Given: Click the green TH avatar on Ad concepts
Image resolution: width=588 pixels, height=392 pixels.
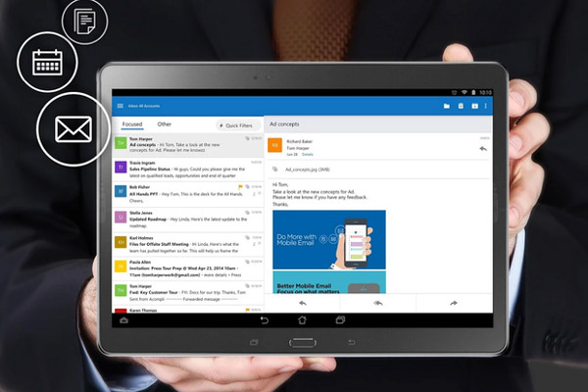Looking at the screenshot, I should coord(121,143).
